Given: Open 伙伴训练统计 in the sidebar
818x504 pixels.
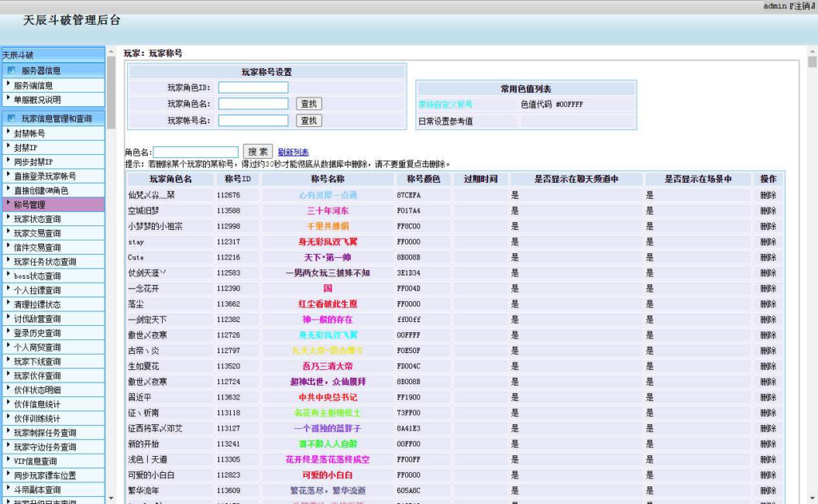Looking at the screenshot, I should 53,419.
